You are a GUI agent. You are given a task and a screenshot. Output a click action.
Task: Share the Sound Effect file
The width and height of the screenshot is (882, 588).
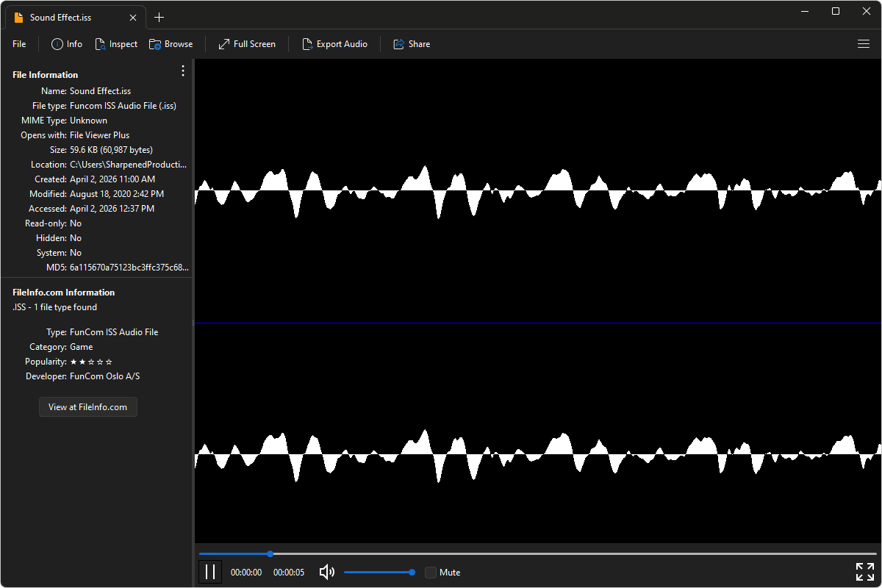(x=411, y=43)
